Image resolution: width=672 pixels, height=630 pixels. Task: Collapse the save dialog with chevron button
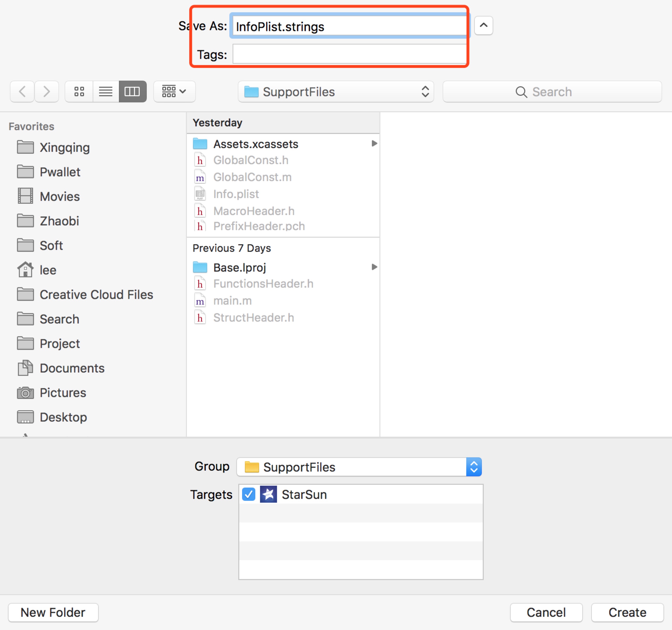[x=483, y=25]
